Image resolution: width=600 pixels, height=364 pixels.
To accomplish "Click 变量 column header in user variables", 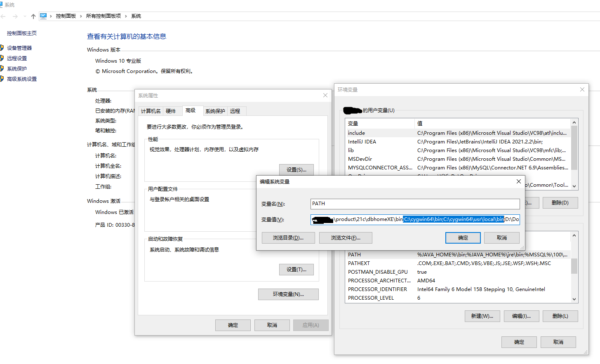I will tap(380, 123).
